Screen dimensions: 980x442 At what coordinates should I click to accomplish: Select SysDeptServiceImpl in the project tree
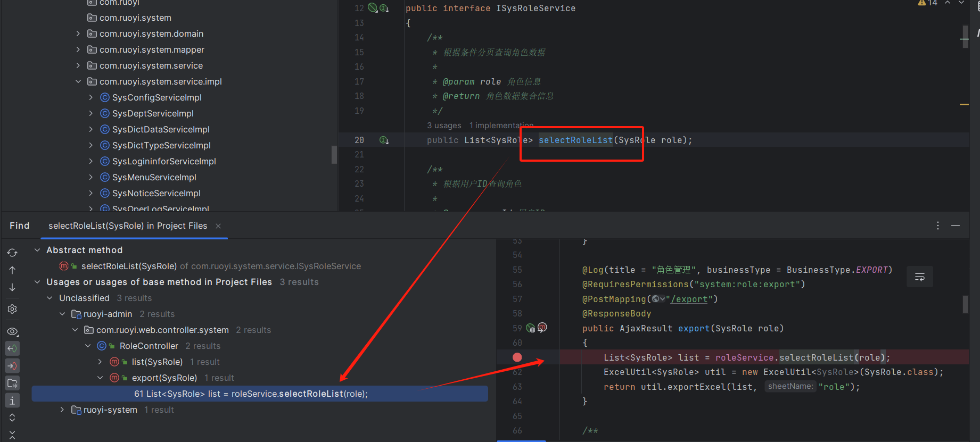[153, 113]
